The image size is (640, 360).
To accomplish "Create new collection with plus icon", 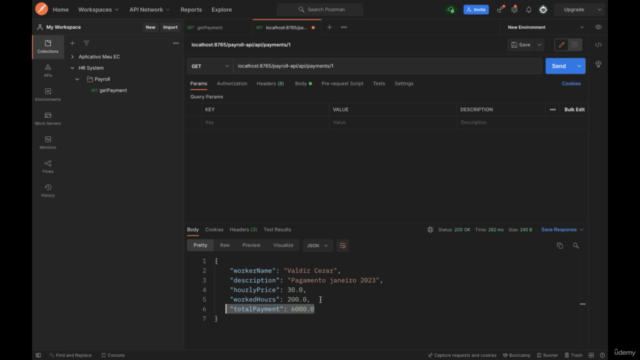I will 72,43.
